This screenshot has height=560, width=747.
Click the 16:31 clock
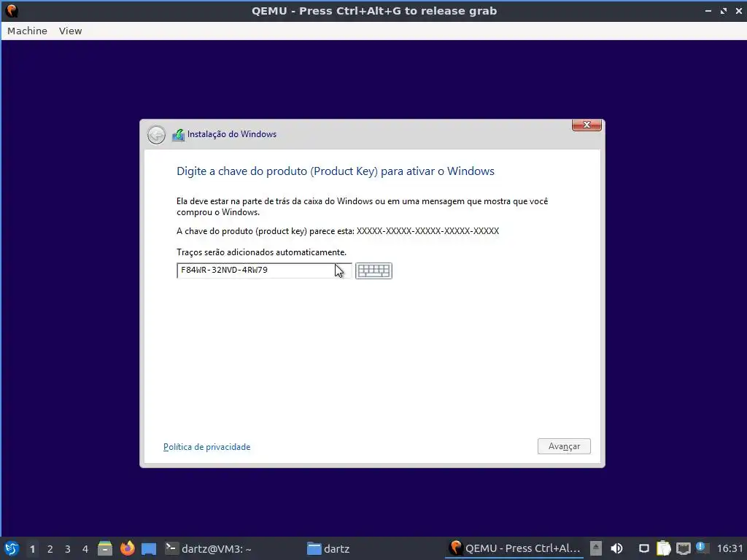[729, 549]
